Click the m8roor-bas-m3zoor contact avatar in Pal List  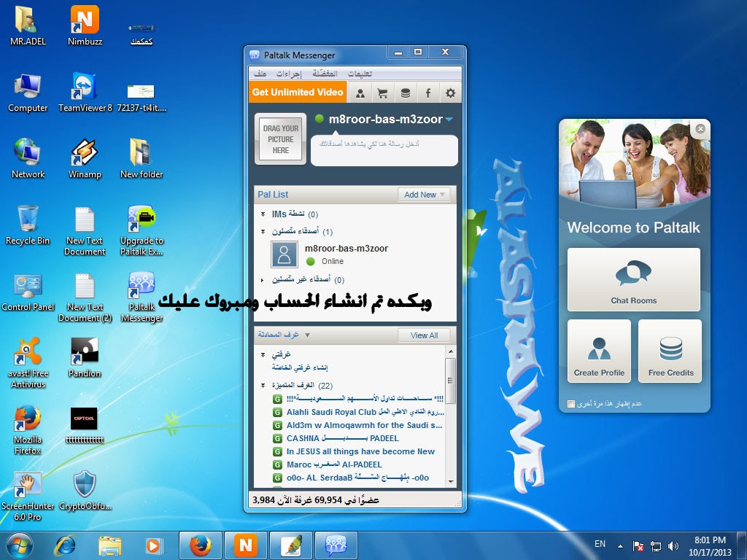(x=284, y=254)
